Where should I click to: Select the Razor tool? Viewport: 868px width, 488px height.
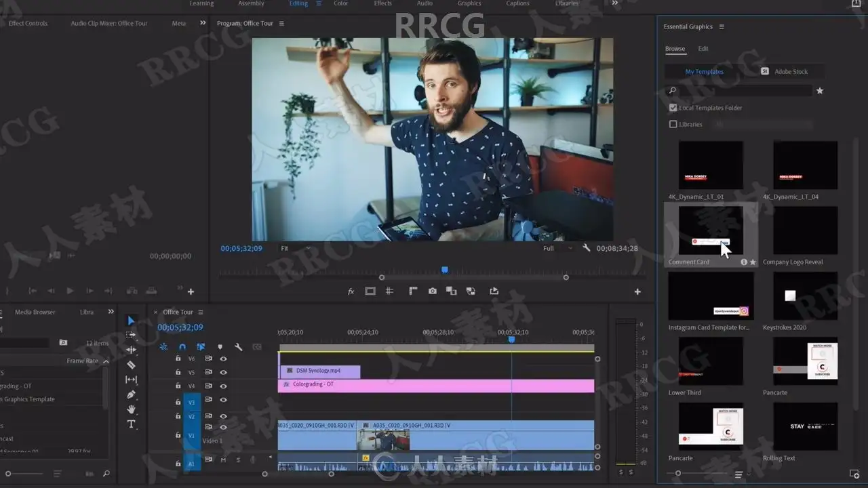131,365
